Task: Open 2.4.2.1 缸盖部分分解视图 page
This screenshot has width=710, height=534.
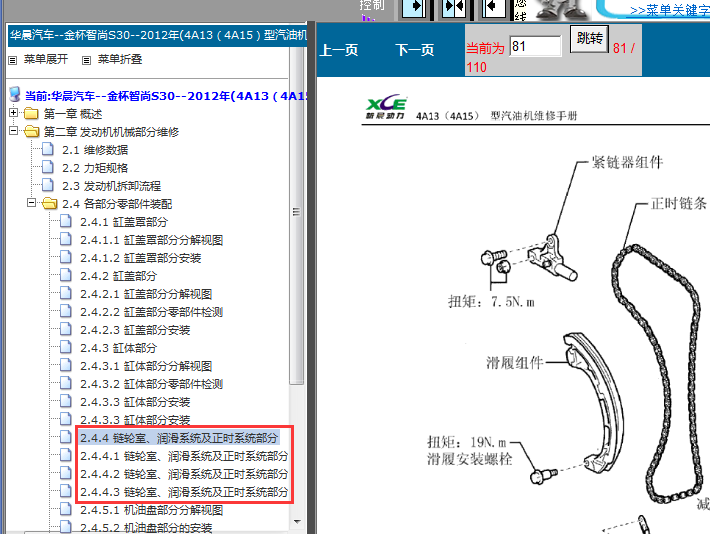Action: (x=146, y=294)
